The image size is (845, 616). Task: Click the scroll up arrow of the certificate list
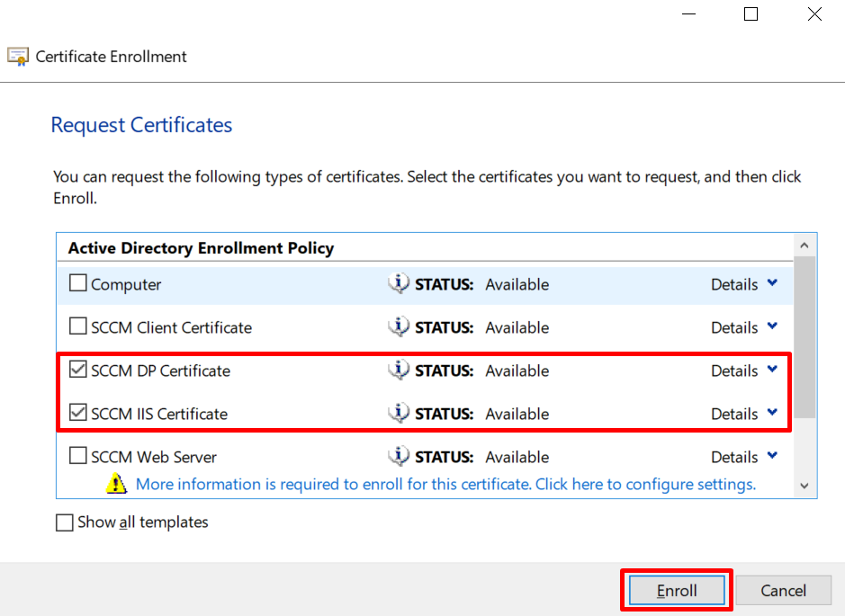[x=805, y=246]
